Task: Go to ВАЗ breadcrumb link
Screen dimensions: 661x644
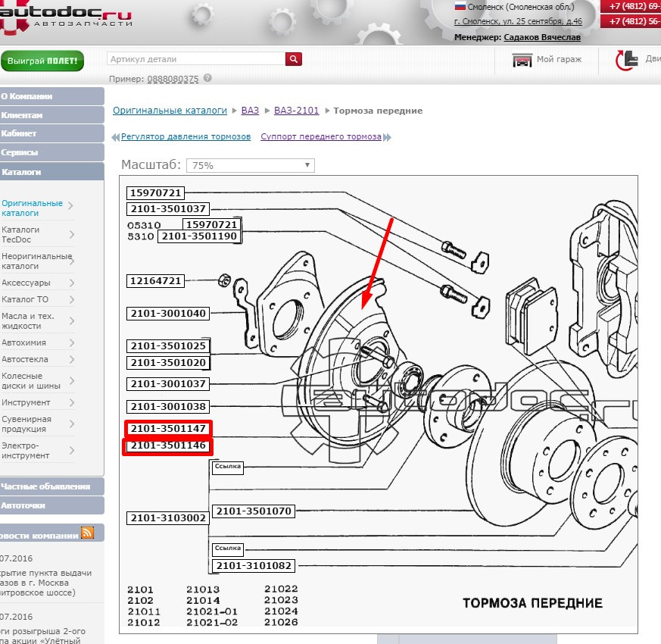Action: (250, 111)
